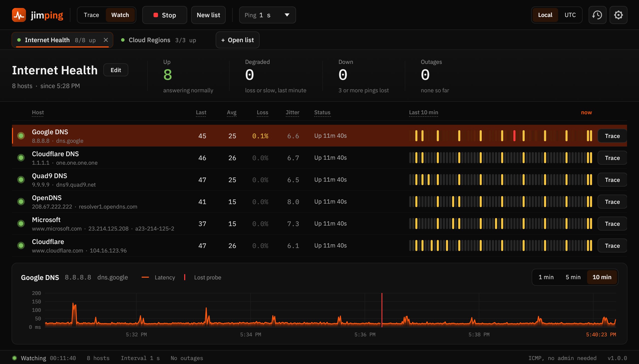Trace the OpenDNS host

(612, 202)
